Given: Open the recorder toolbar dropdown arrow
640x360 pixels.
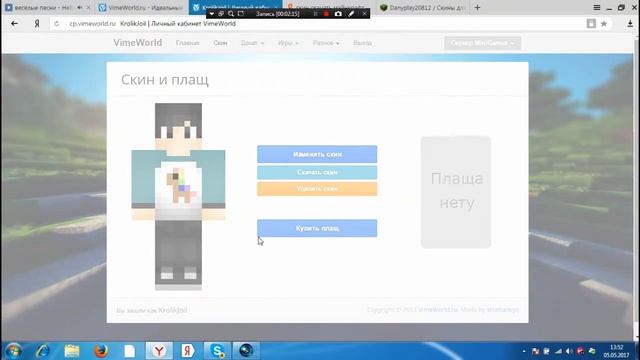Looking at the screenshot, I should 212,14.
